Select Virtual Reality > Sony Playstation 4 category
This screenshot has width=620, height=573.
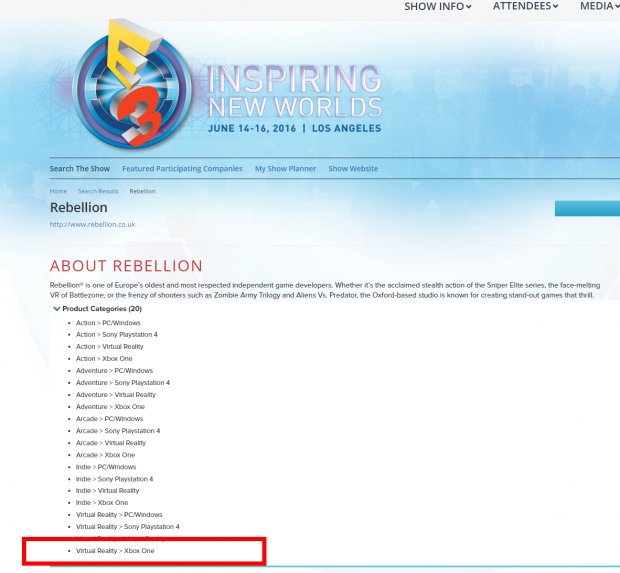coord(128,527)
